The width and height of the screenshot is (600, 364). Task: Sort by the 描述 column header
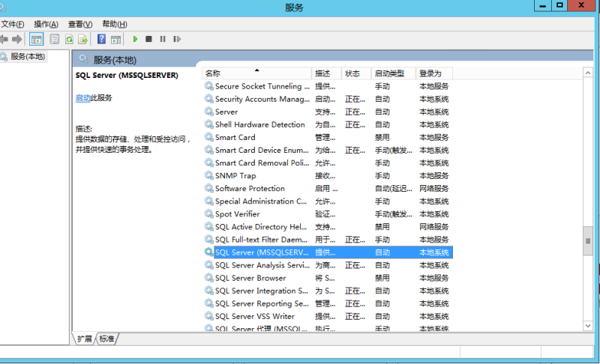[x=326, y=73]
